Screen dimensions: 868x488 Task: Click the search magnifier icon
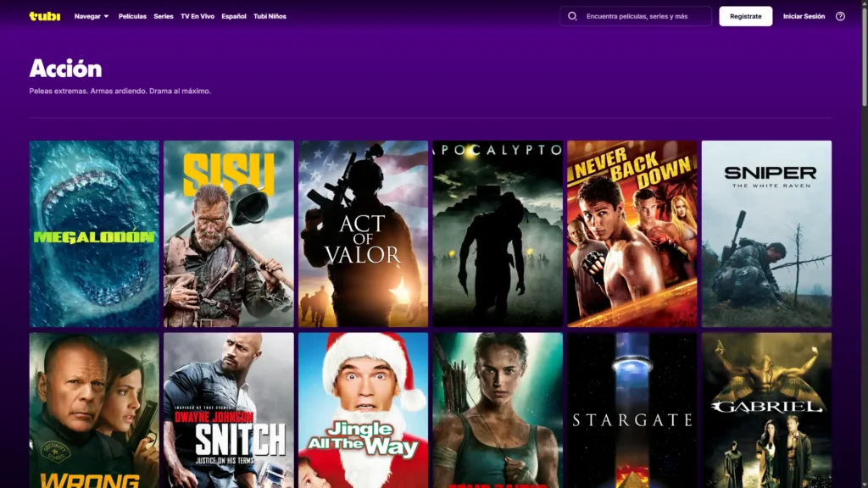point(572,16)
